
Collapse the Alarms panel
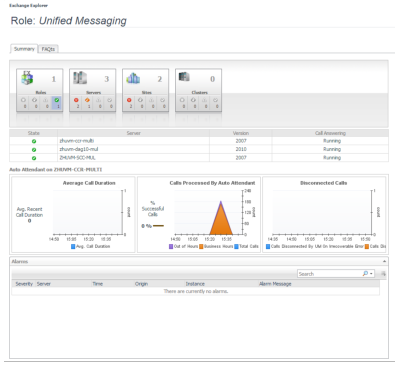click(384, 262)
